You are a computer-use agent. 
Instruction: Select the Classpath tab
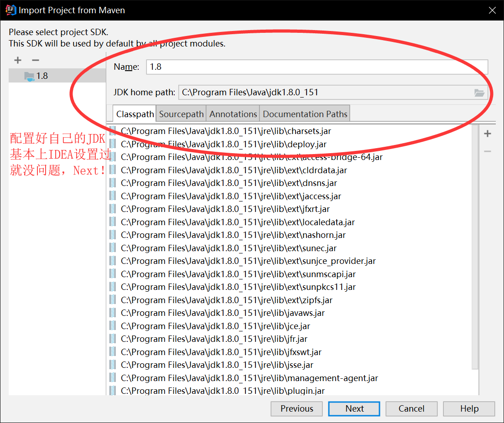pos(135,114)
